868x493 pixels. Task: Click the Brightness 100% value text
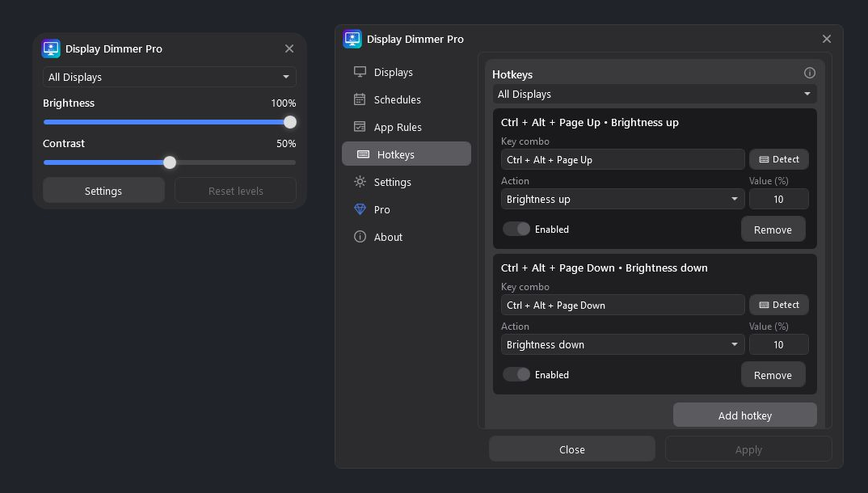coord(283,103)
